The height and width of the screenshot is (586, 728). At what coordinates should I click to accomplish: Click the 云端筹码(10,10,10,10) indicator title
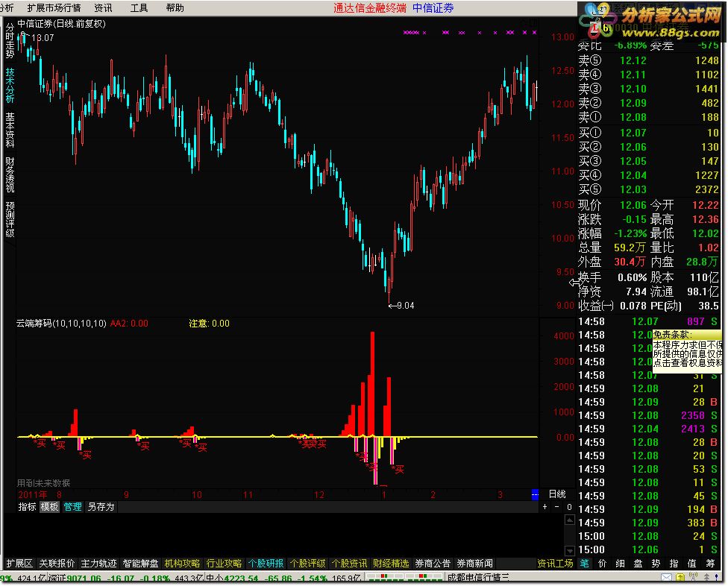[x=61, y=324]
